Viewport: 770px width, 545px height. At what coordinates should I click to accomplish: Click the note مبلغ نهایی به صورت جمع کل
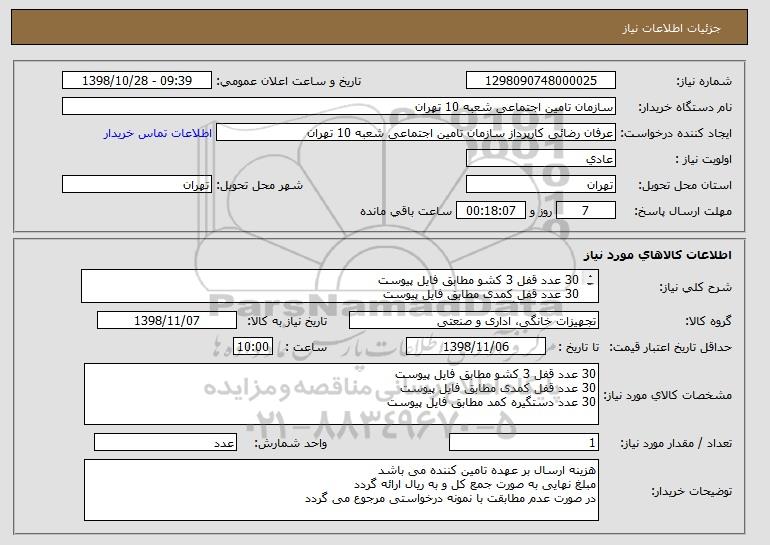coord(475,485)
